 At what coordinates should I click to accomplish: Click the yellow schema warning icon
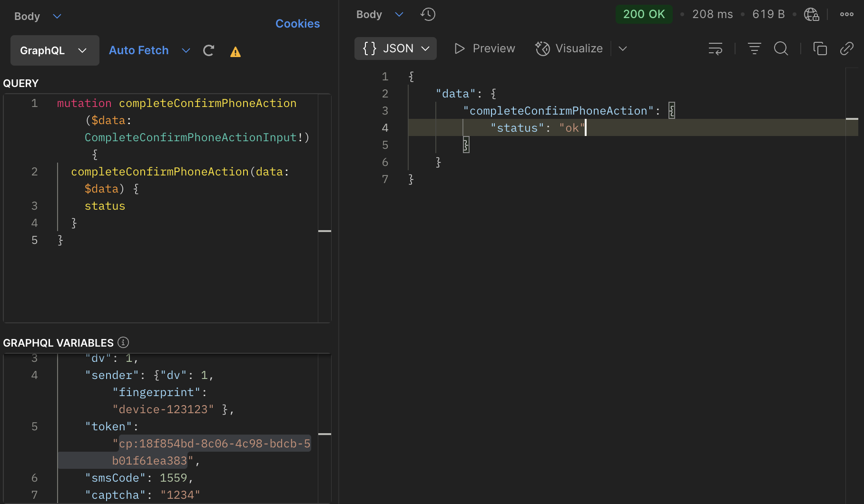pos(235,52)
